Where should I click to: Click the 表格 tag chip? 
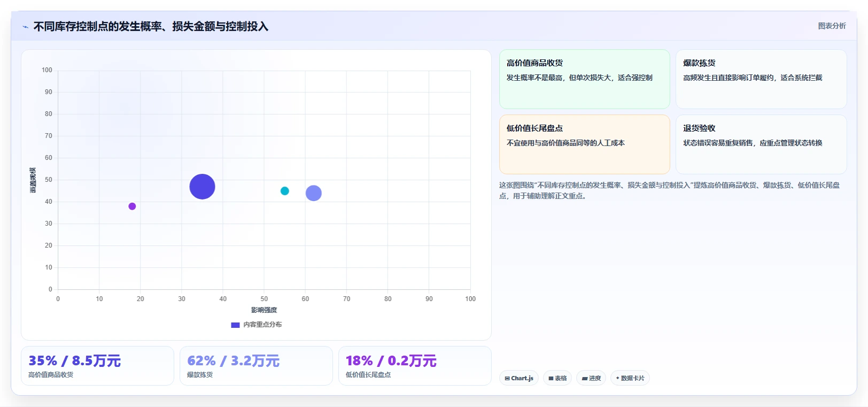click(557, 378)
